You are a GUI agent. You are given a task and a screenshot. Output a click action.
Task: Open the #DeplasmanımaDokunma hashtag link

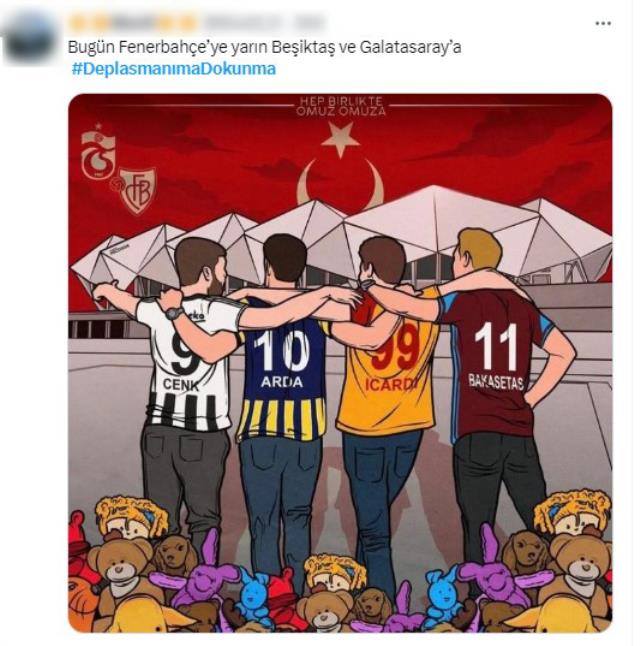tap(174, 68)
